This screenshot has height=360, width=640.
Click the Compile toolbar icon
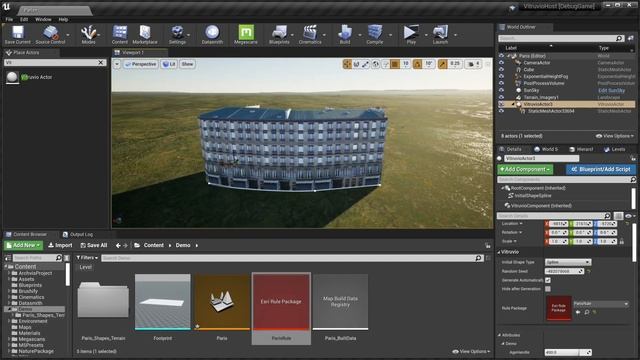click(x=375, y=34)
